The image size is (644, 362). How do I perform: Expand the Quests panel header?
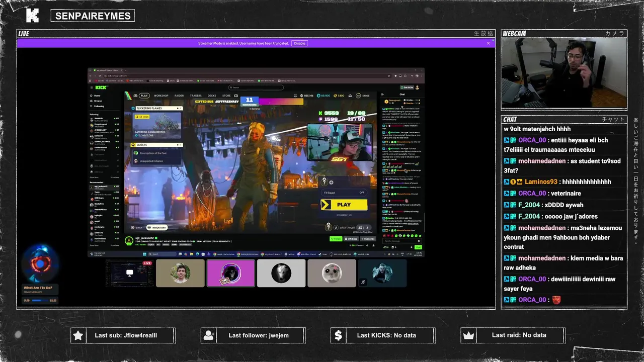click(156, 145)
